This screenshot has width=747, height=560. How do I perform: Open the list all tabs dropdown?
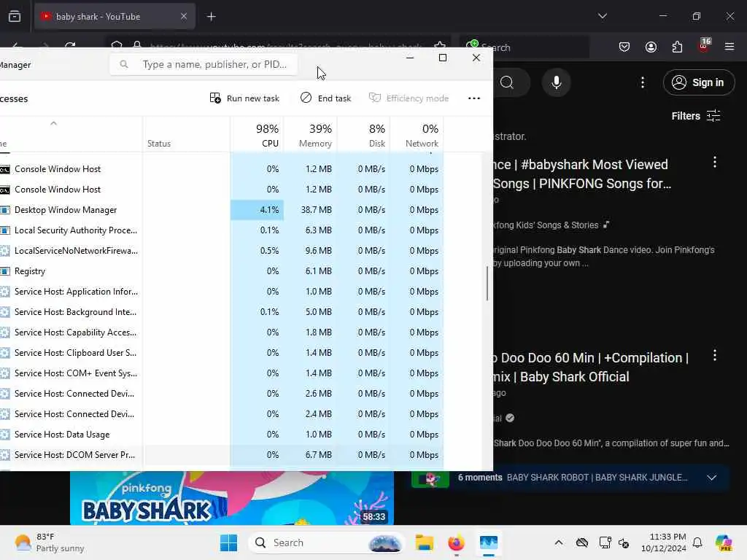[x=602, y=16]
